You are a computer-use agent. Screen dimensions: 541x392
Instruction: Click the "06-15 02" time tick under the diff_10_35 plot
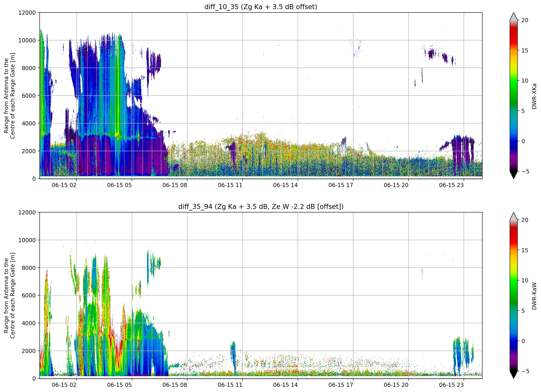click(x=64, y=185)
